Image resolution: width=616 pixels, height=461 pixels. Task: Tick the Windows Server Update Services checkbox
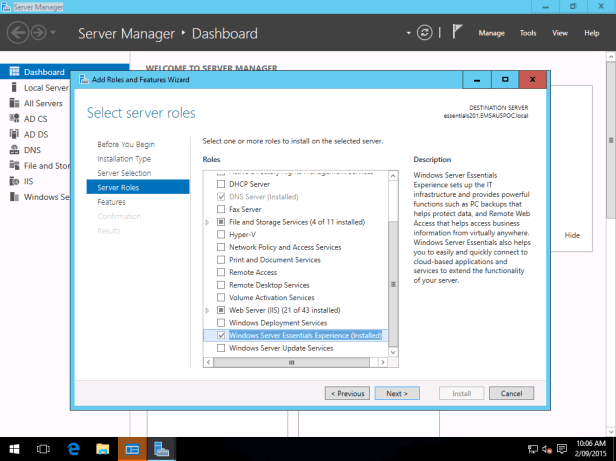pyautogui.click(x=221, y=348)
